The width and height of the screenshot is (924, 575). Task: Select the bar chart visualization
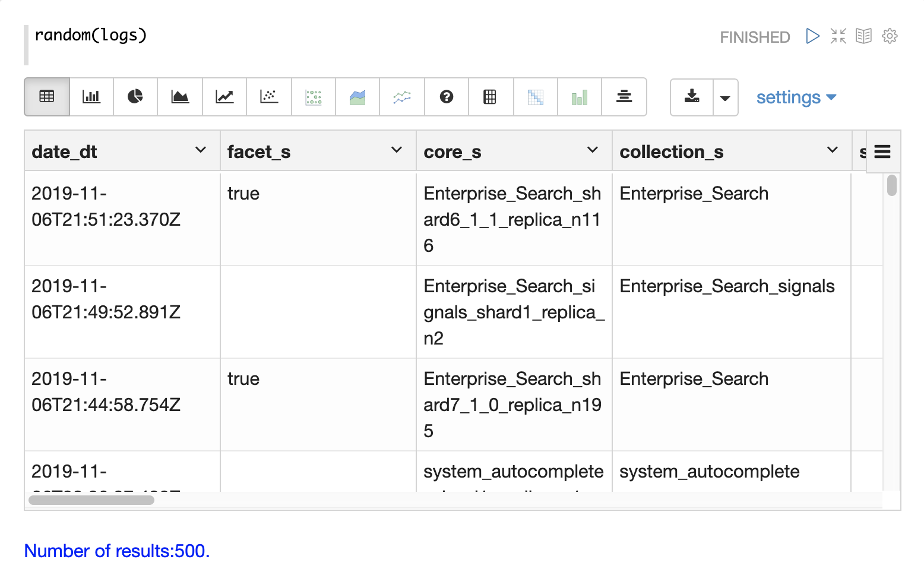pyautogui.click(x=91, y=96)
